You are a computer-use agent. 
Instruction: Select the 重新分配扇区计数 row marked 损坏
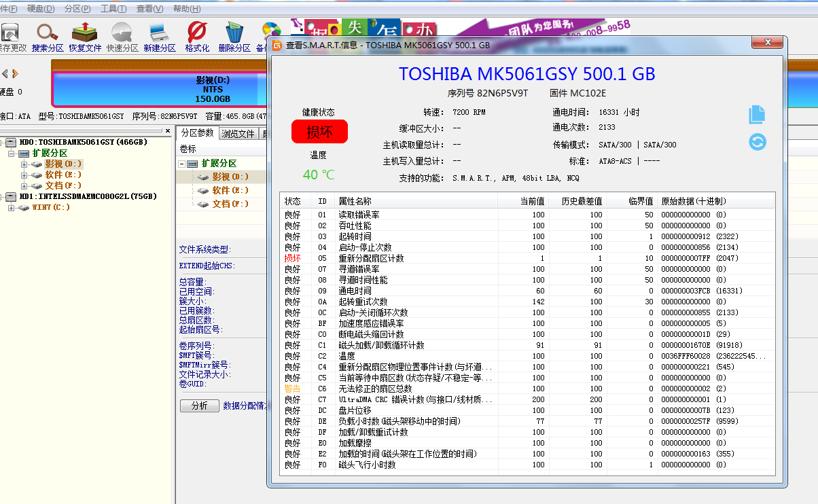[x=527, y=259]
